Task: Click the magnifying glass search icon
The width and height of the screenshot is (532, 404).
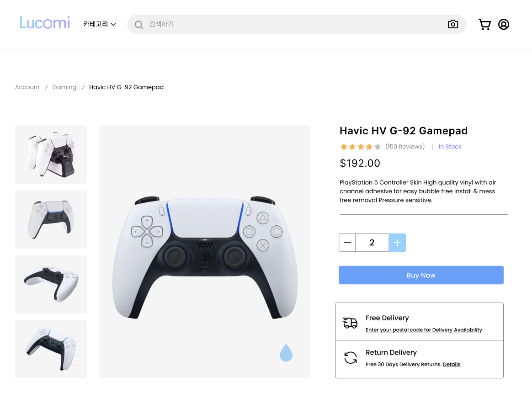Action: tap(139, 25)
